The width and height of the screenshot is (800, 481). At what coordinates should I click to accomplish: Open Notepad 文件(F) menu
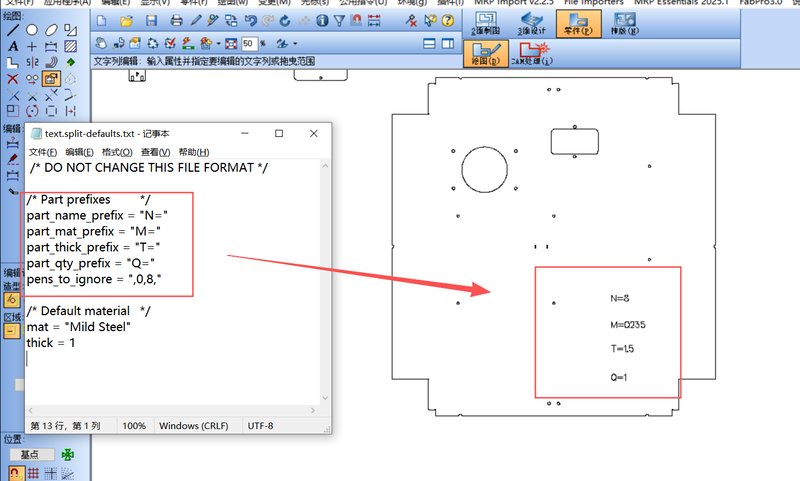[x=42, y=152]
